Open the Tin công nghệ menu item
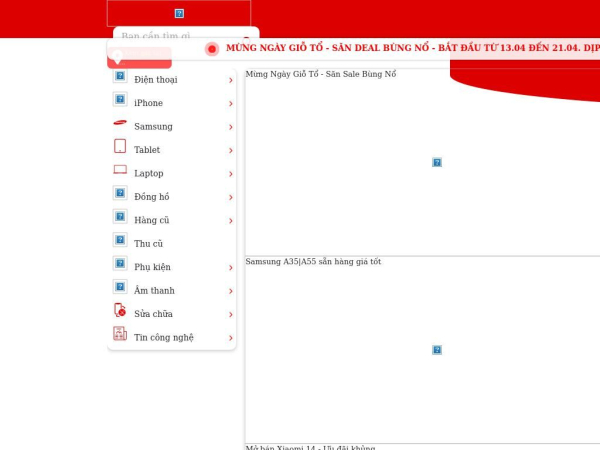This screenshot has height=450, width=600. click(172, 337)
